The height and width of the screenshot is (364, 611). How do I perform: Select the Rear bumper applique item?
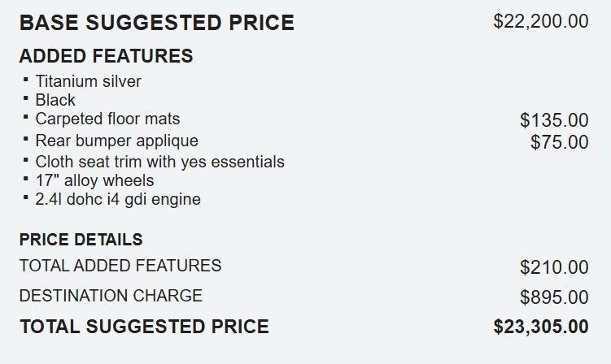click(x=116, y=141)
